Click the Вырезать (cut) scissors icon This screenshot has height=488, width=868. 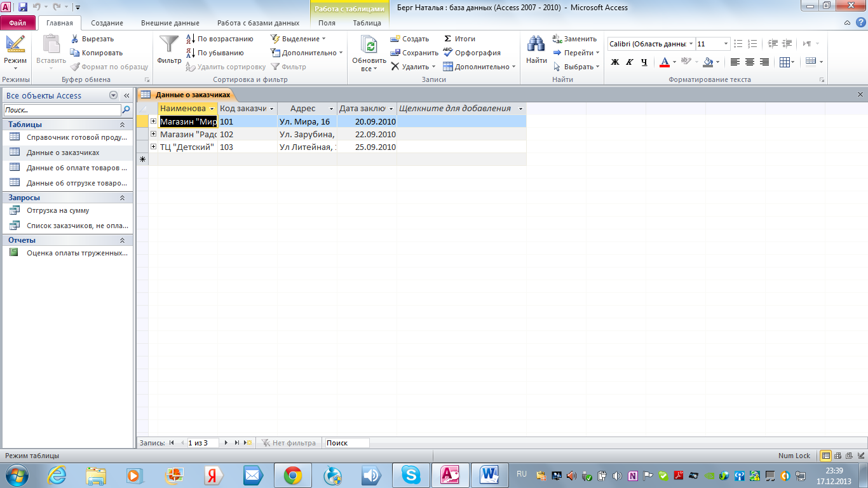click(75, 39)
